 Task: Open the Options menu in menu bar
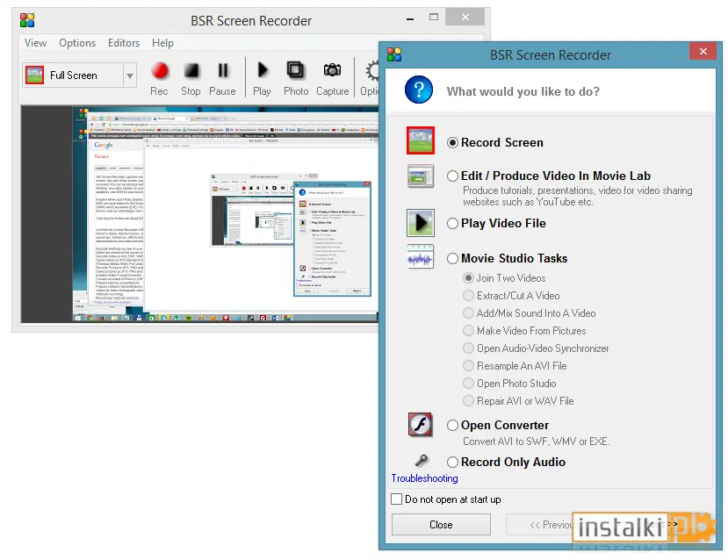[77, 43]
